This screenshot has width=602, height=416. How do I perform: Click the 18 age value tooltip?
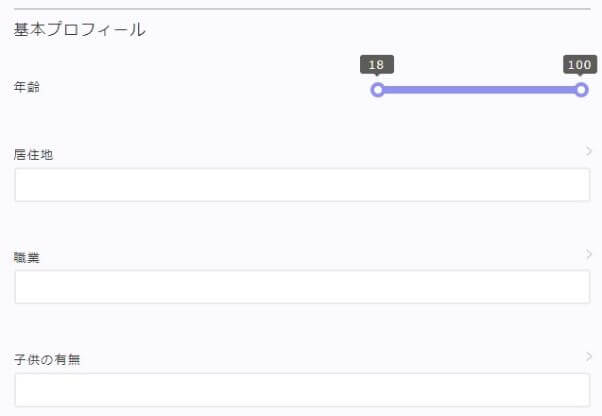[x=376, y=65]
